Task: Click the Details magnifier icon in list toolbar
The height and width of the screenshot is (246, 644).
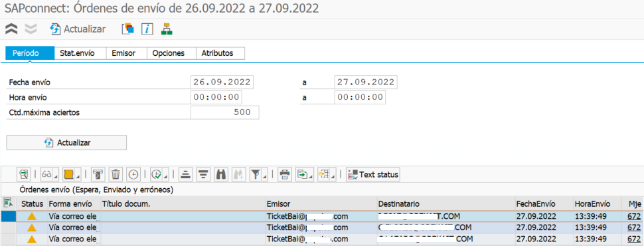Action: pos(24,174)
